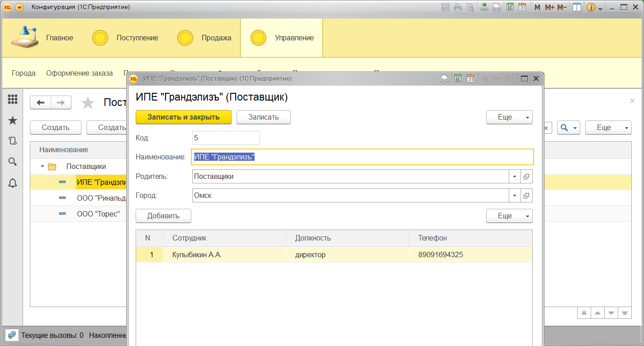
Task: Click the yellow info icon
Action: [x=591, y=7]
